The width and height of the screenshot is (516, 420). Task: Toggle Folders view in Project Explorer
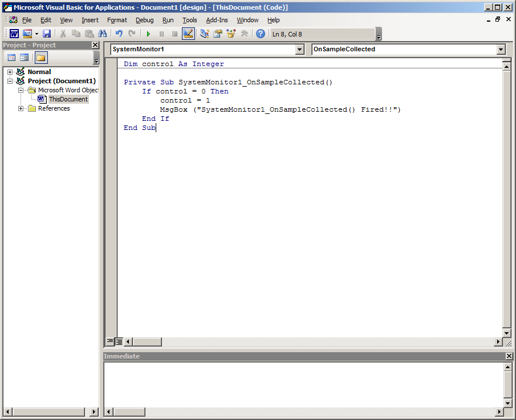40,57
